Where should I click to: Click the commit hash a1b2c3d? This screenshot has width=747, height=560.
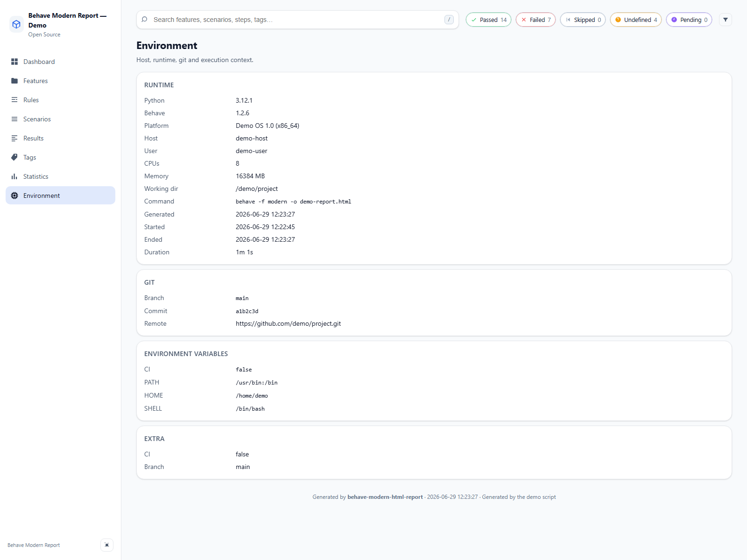(247, 311)
